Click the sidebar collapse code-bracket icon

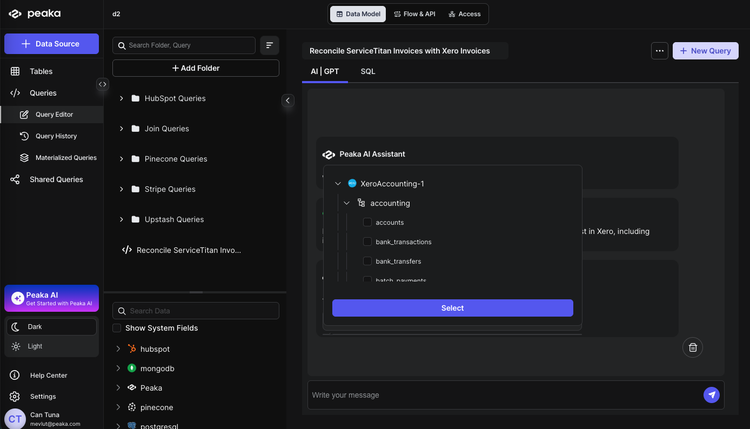pos(102,84)
